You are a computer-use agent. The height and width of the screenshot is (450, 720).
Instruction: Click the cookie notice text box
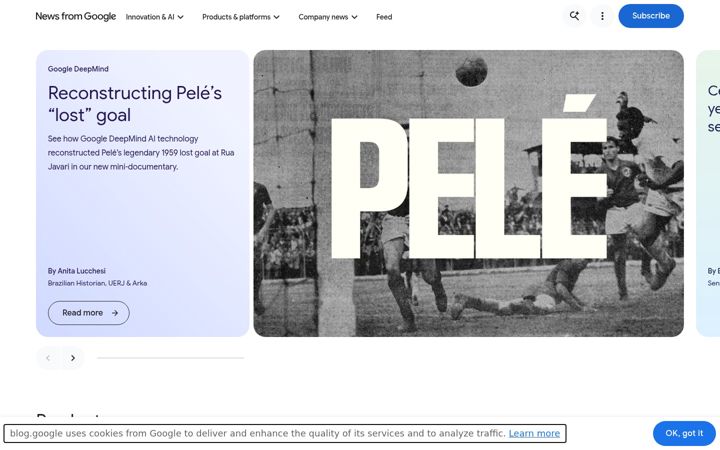pos(285,433)
